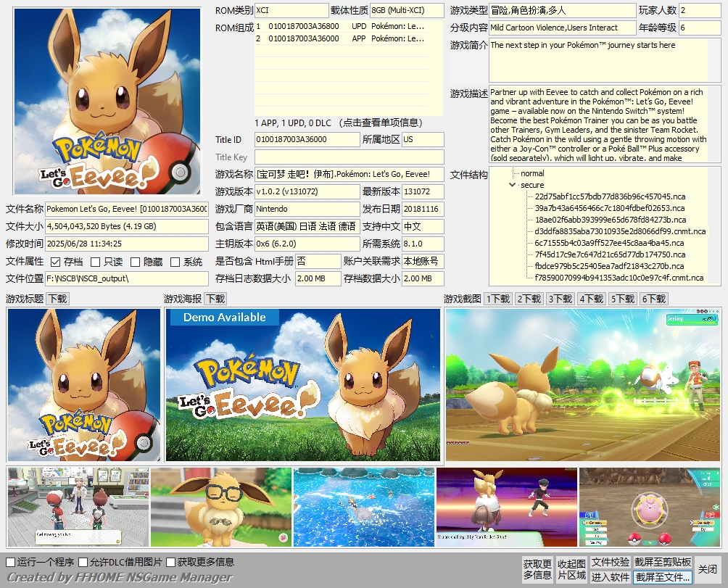
Task: Enable 允许DLC借用图片 checkbox
Action: click(x=83, y=562)
